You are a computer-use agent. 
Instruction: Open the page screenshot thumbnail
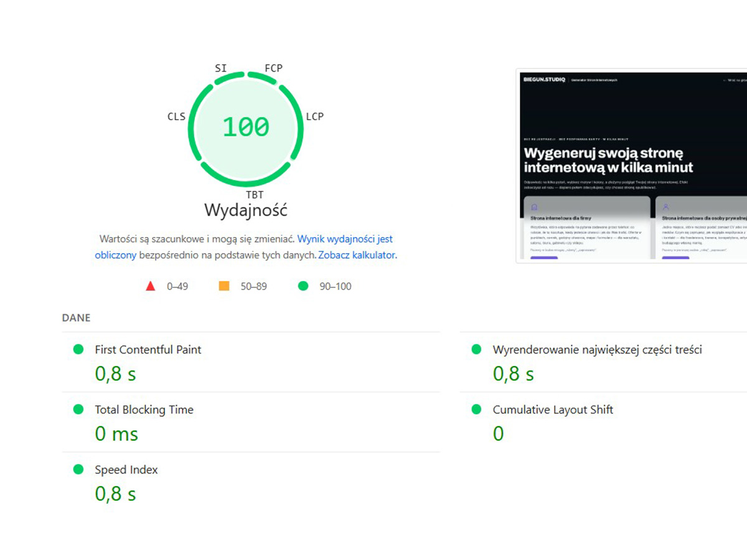pos(632,167)
